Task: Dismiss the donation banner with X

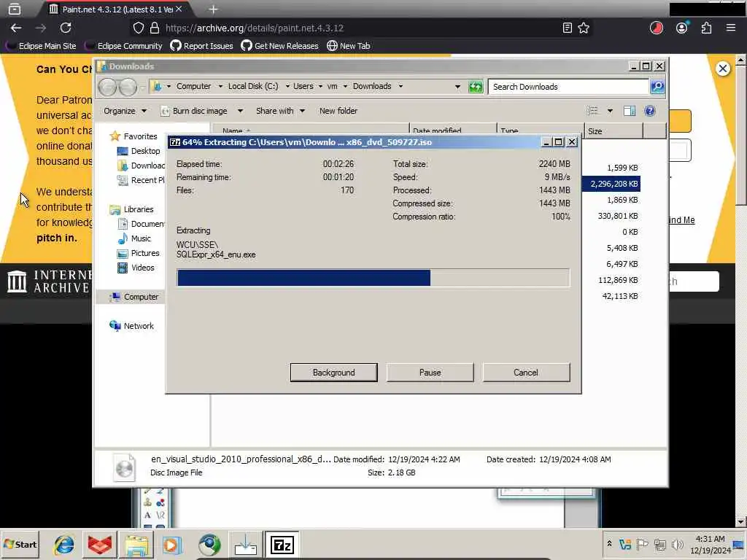Action: coord(723,69)
